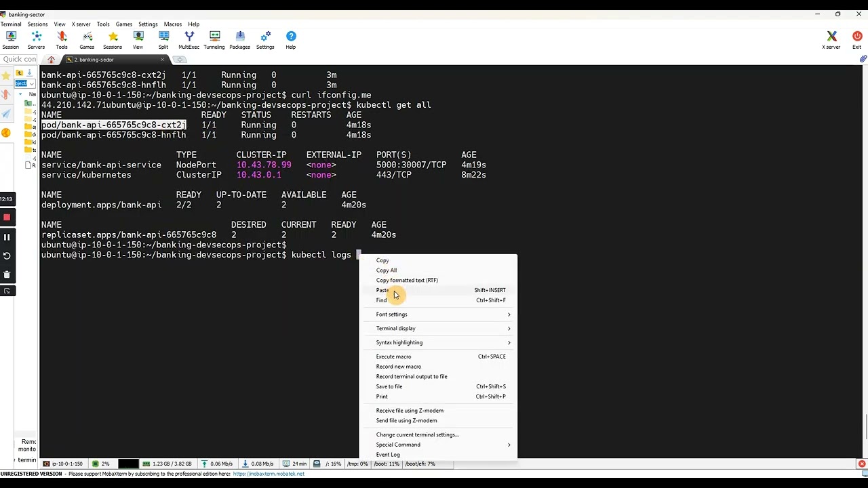868x488 pixels.
Task: Click the View toolbar icon
Action: (138, 40)
